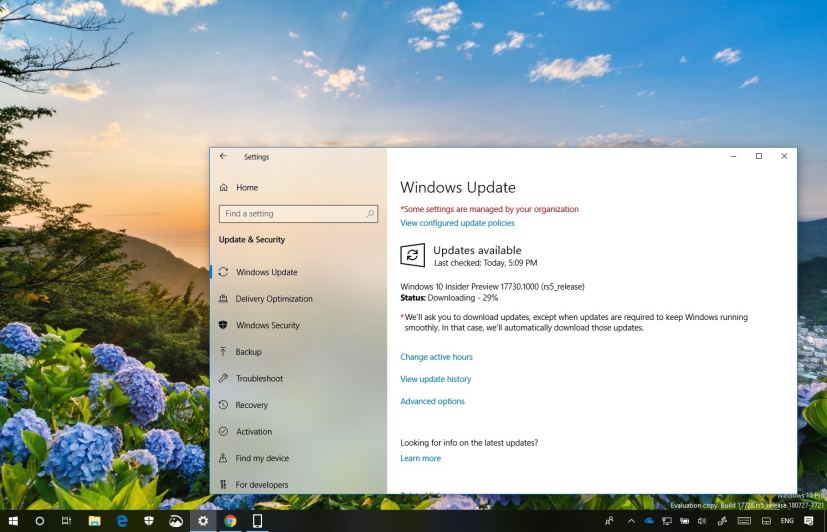Click the OneDrive cloud tray icon

click(x=649, y=521)
